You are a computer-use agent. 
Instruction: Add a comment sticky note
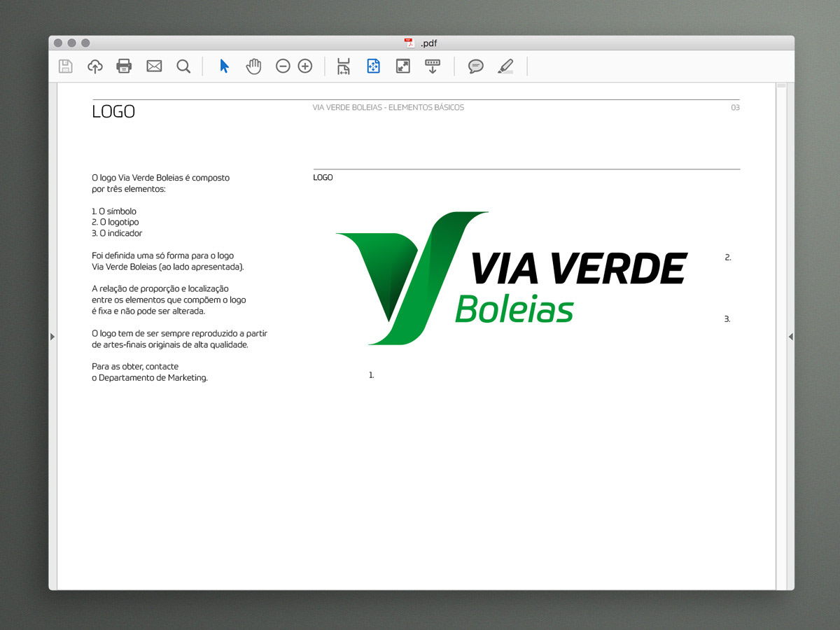[x=476, y=66]
